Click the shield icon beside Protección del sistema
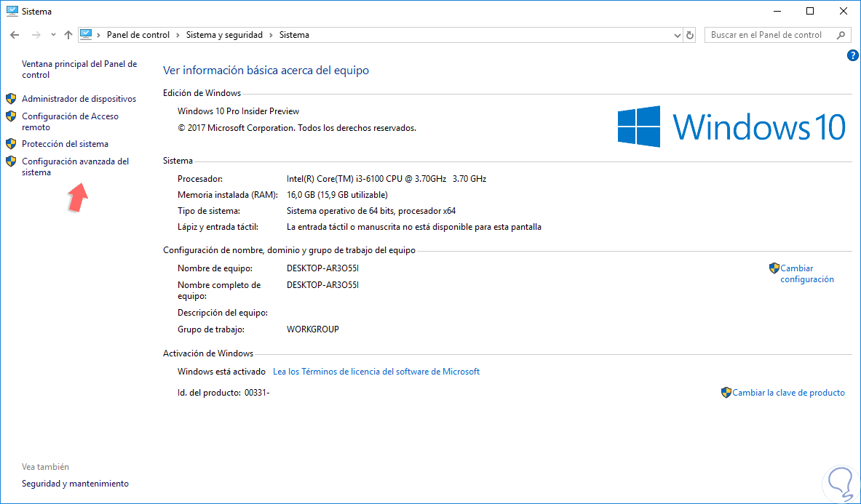861x504 pixels. [x=11, y=144]
